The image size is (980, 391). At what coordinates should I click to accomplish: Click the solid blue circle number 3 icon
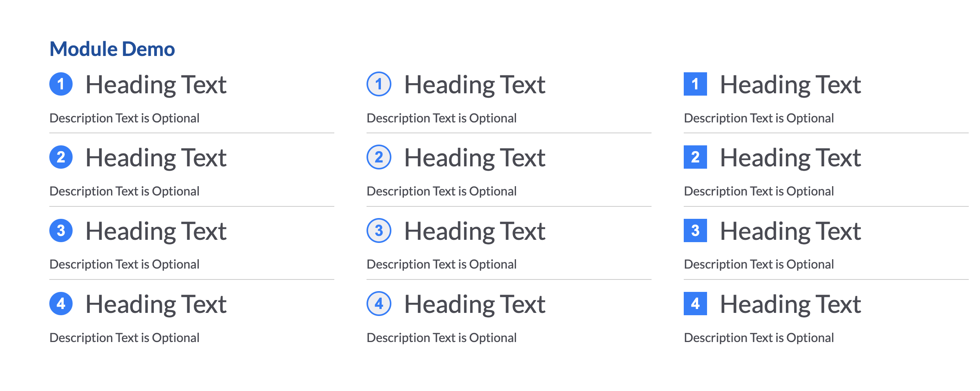click(61, 230)
